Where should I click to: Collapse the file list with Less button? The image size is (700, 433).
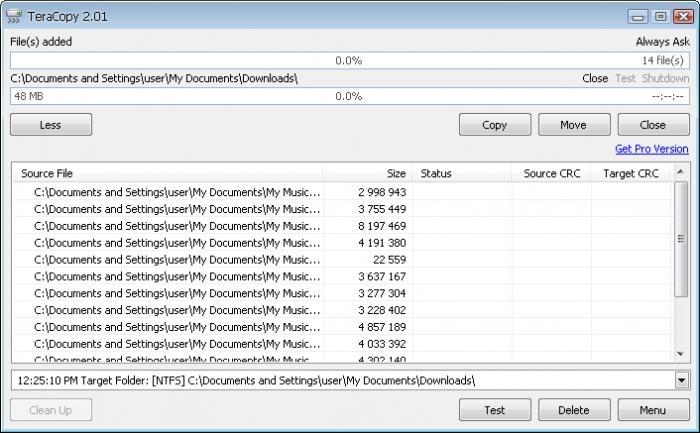50,125
